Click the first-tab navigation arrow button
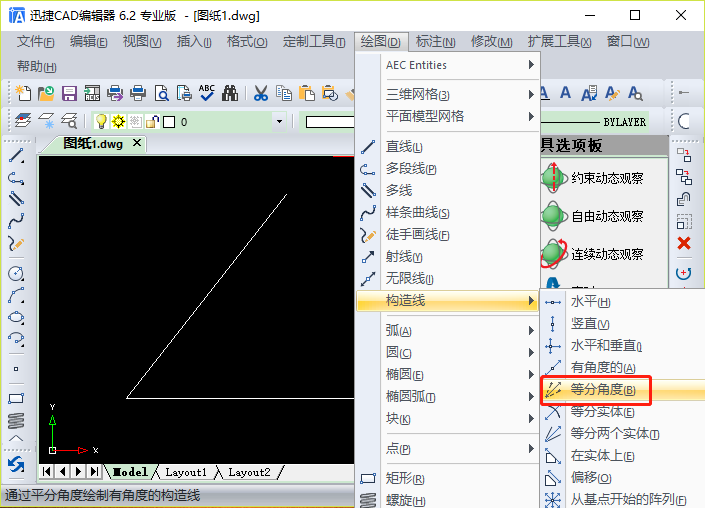705x508 pixels. [46, 472]
